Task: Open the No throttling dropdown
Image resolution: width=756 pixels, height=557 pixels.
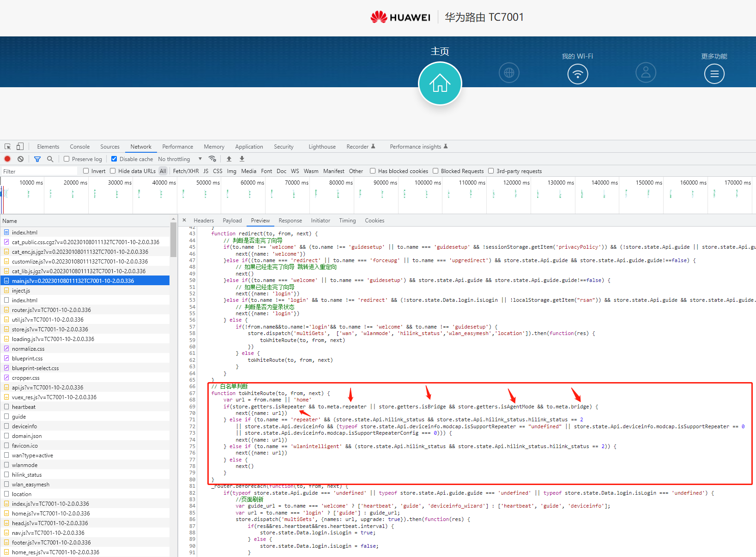Action: pos(180,159)
